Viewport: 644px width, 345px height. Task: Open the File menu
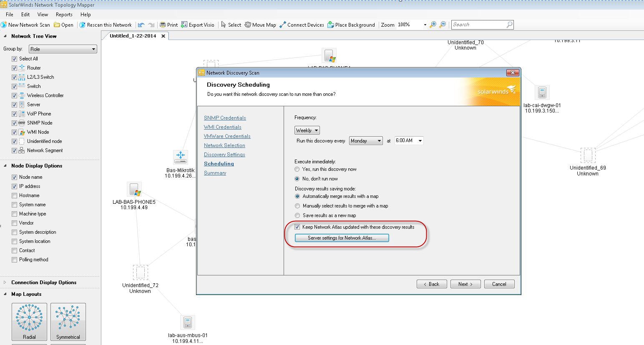point(10,15)
